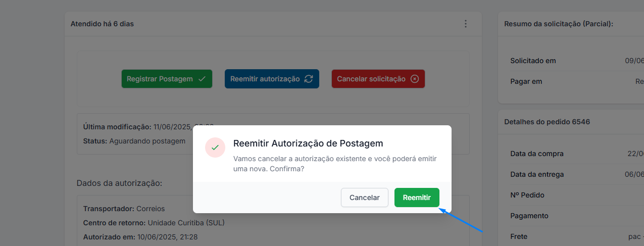Click the 'Detalhes do pedido 6546' header
Screen dimensions: 644x246
[547, 122]
